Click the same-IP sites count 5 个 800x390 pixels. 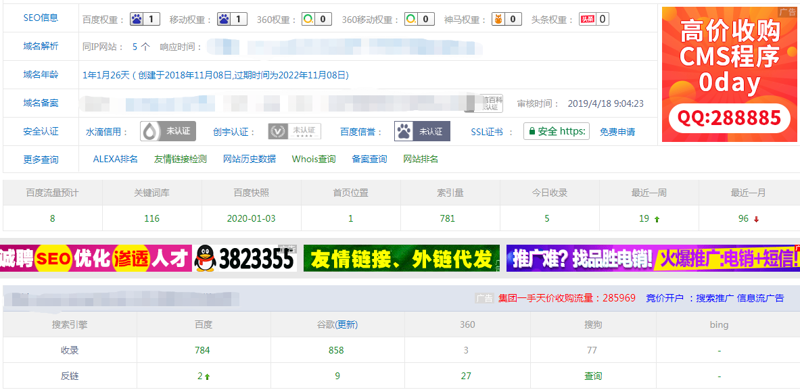(x=141, y=47)
